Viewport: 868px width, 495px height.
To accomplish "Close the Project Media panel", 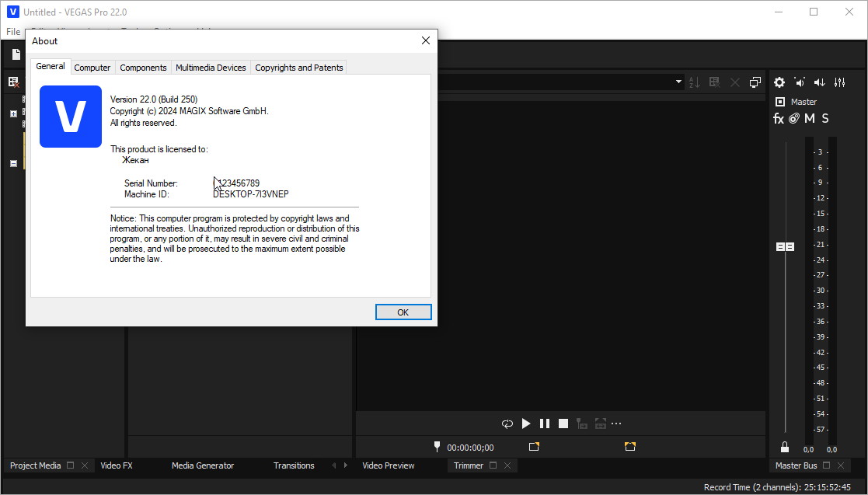I will pyautogui.click(x=85, y=465).
